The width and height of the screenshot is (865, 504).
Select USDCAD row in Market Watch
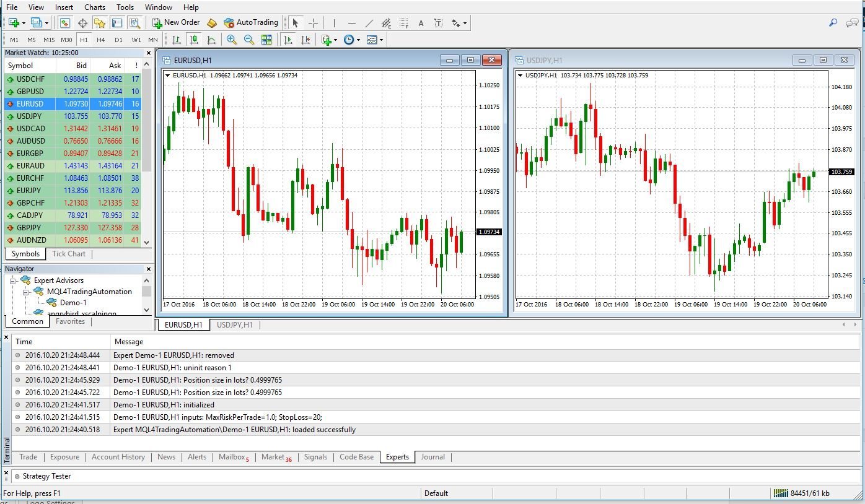(x=72, y=129)
